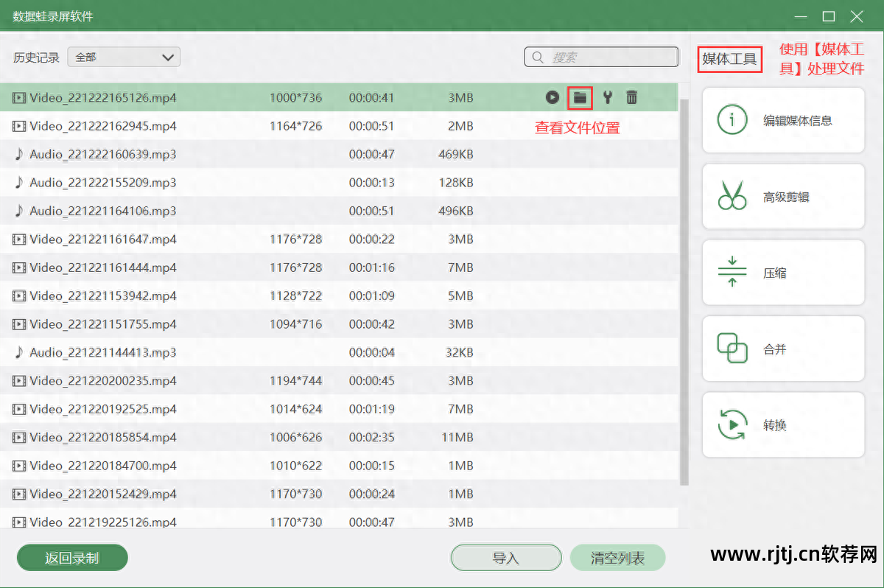Viewport: 884px width, 588px height.
Task: Click the compress arrows icon
Action: [732, 273]
